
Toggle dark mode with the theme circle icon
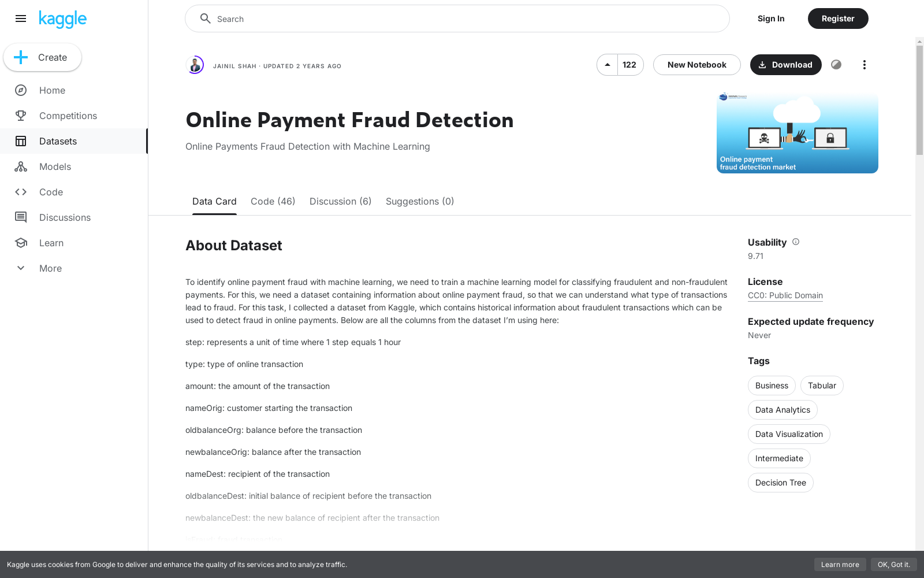[836, 65]
